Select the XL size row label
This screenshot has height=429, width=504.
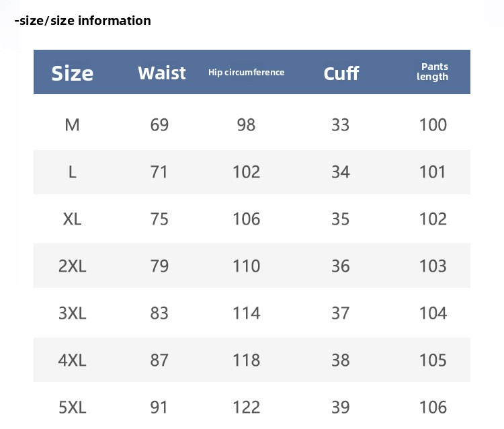tap(73, 219)
